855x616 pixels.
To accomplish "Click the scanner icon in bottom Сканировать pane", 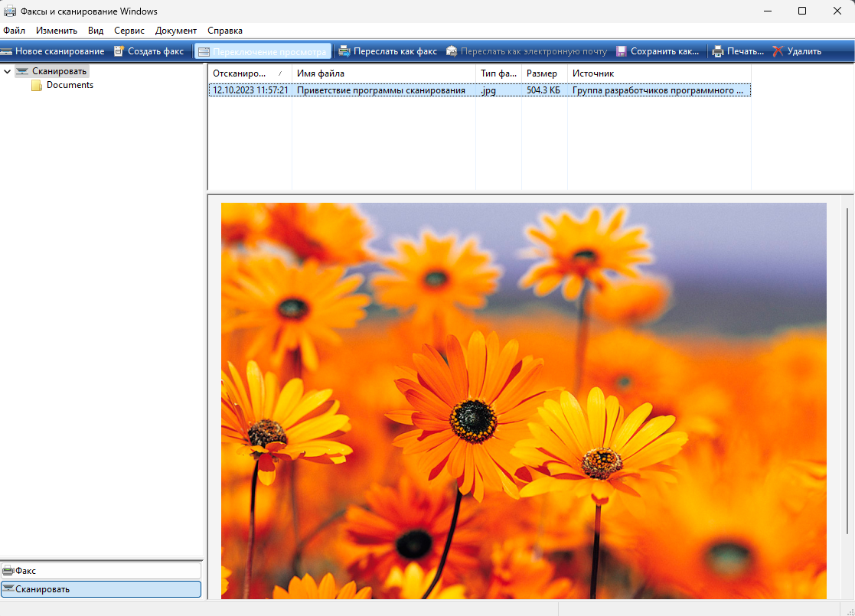I will pos(8,589).
